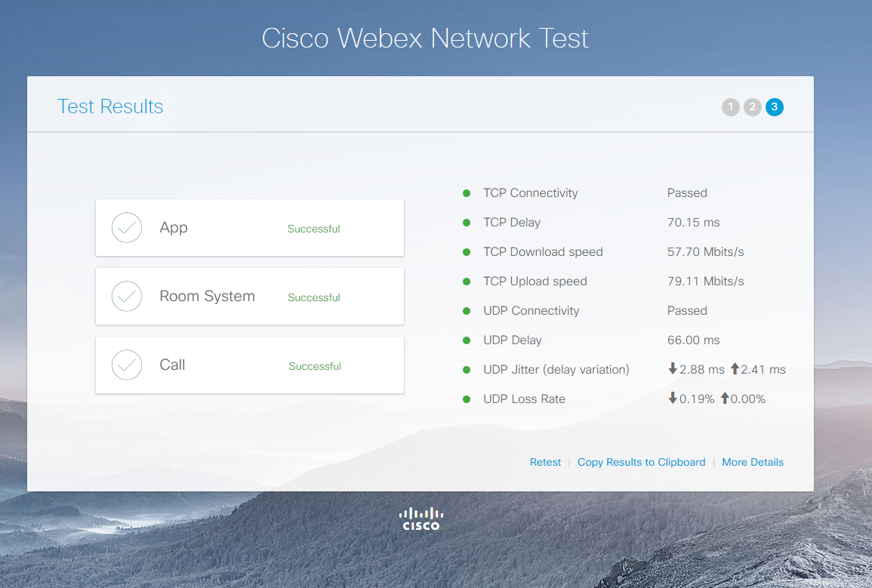
Task: Click green dot beside TCP Connectivity
Action: 467,193
